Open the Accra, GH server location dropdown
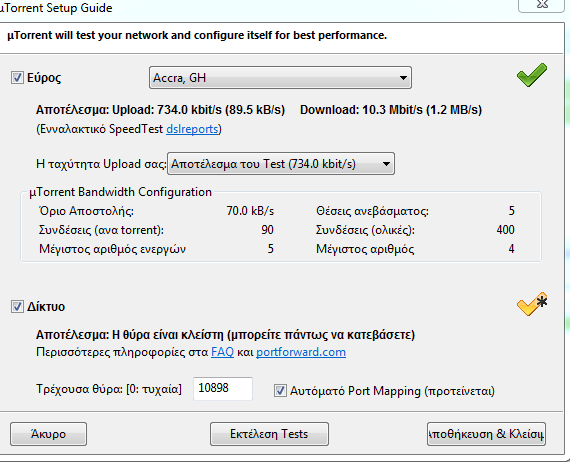Viewport: 570px width, 462px height. click(280, 77)
